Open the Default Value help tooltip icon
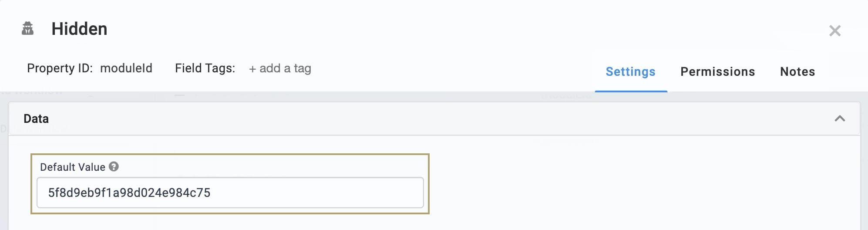Image resolution: width=868 pixels, height=230 pixels. tap(114, 166)
